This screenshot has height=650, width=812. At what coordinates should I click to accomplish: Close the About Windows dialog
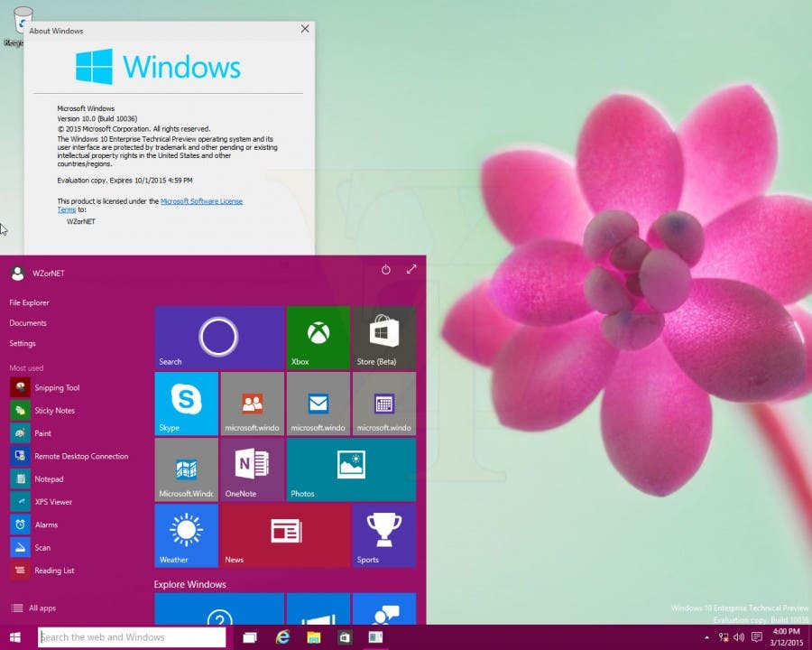[305, 29]
